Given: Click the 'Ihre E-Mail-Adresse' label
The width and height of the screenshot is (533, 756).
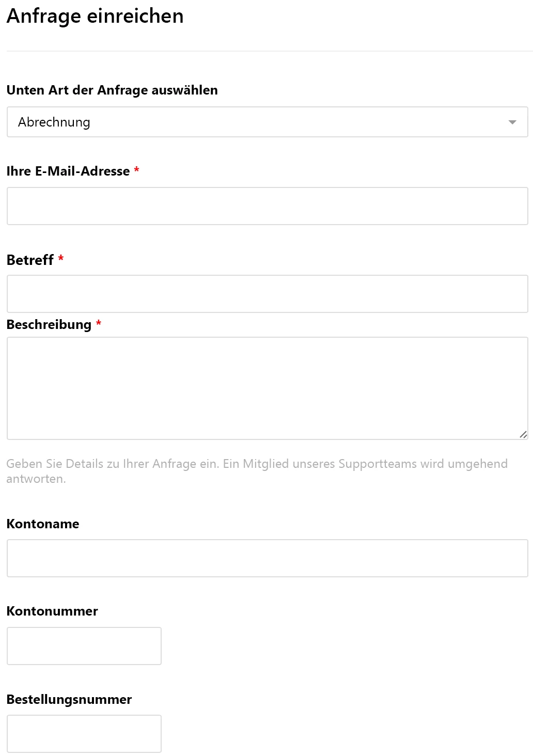Looking at the screenshot, I should pyautogui.click(x=68, y=171).
